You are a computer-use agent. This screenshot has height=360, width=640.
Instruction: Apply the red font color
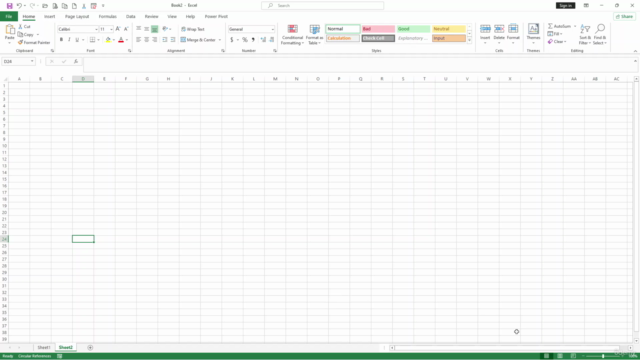(x=121, y=40)
